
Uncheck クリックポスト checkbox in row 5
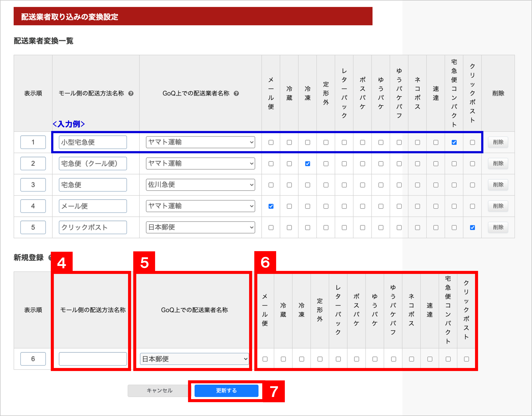click(472, 227)
